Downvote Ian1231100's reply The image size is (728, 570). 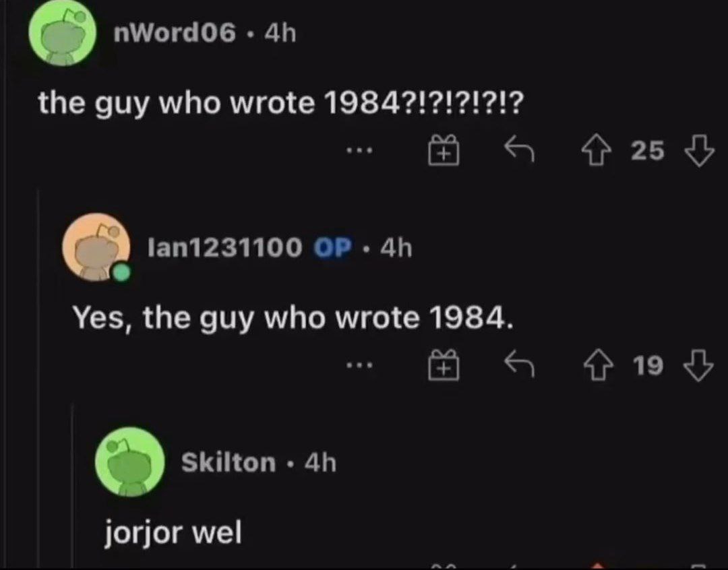point(699,366)
